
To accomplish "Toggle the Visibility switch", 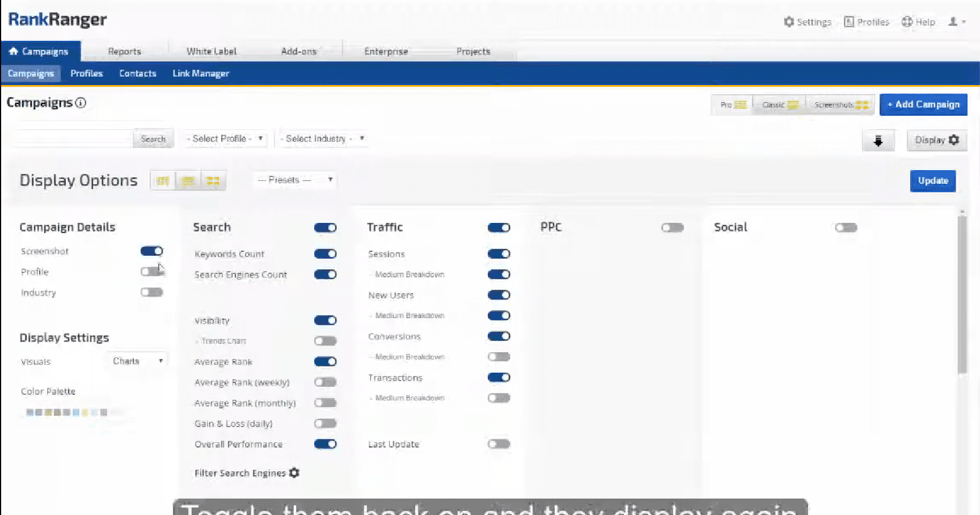I will (x=325, y=320).
